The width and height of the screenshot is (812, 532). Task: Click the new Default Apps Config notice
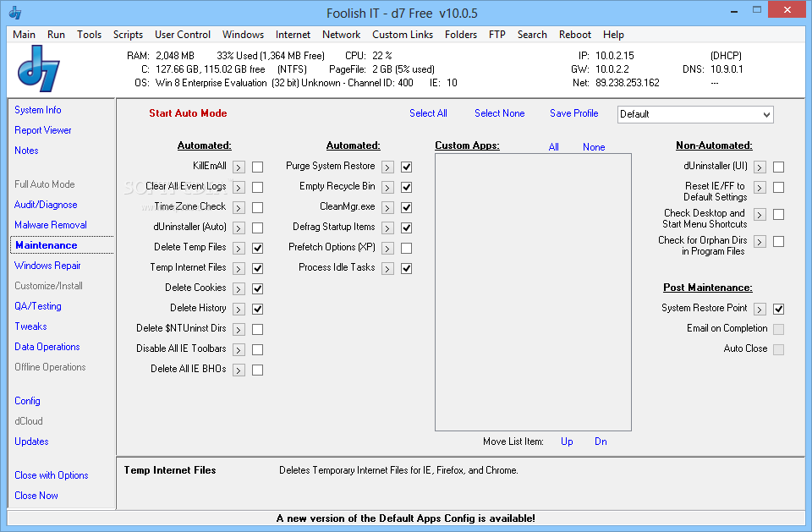click(x=405, y=518)
